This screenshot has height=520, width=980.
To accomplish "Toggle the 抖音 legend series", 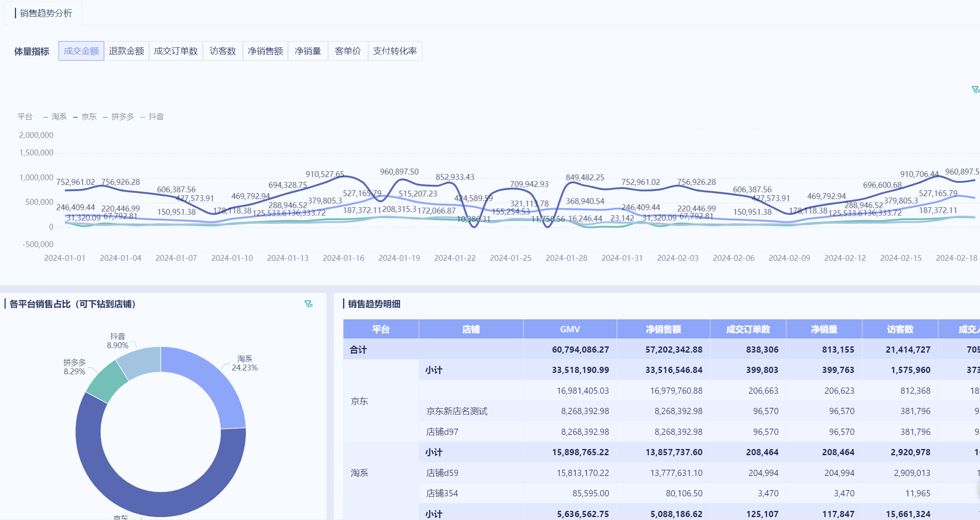I will [x=152, y=117].
